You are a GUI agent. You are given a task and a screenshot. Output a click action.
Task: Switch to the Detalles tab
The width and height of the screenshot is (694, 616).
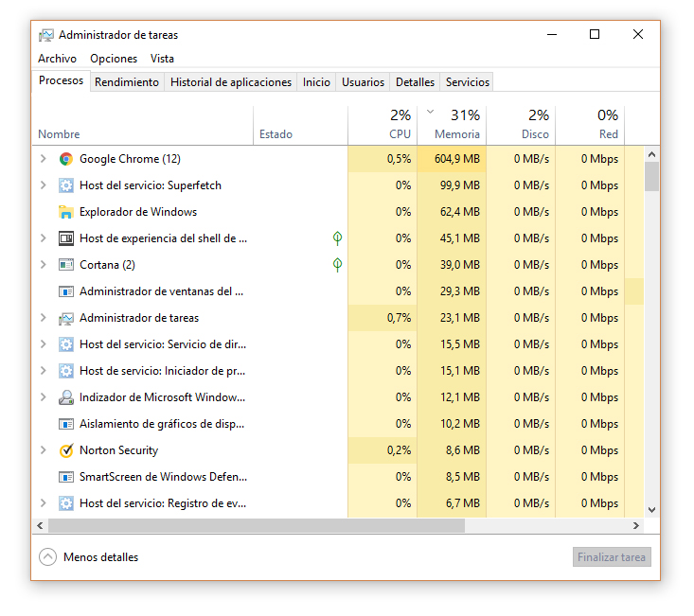tap(415, 82)
